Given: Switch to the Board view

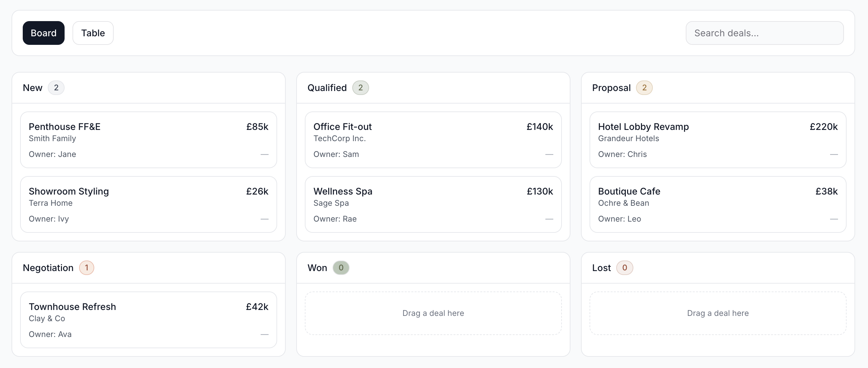Looking at the screenshot, I should coord(43,33).
